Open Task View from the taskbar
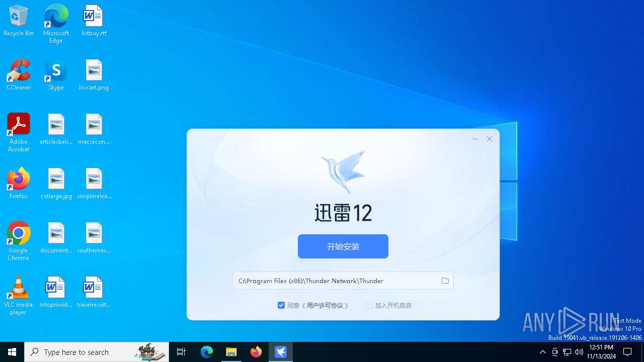This screenshot has height=362, width=644. pos(181,352)
